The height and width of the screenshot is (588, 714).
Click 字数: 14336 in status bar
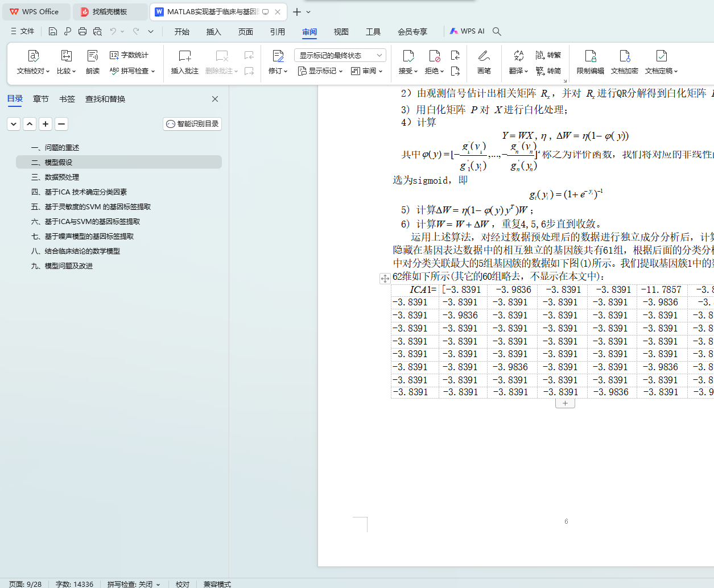75,584
